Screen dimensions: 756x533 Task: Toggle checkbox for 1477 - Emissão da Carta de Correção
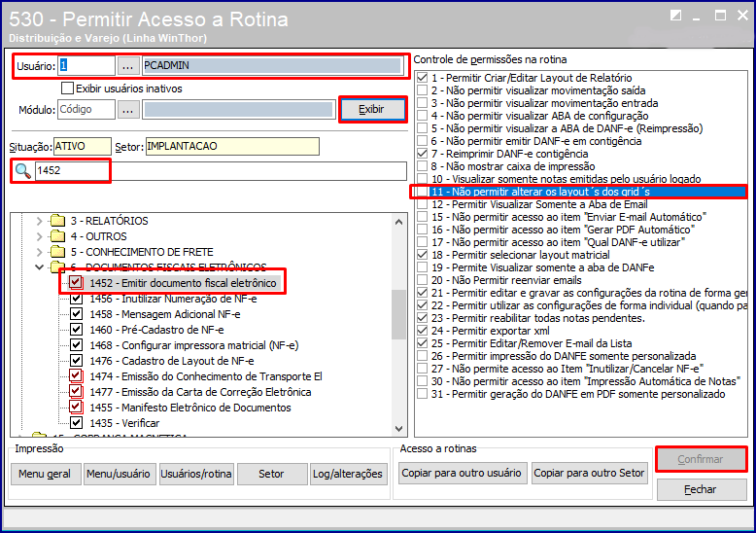[76, 392]
